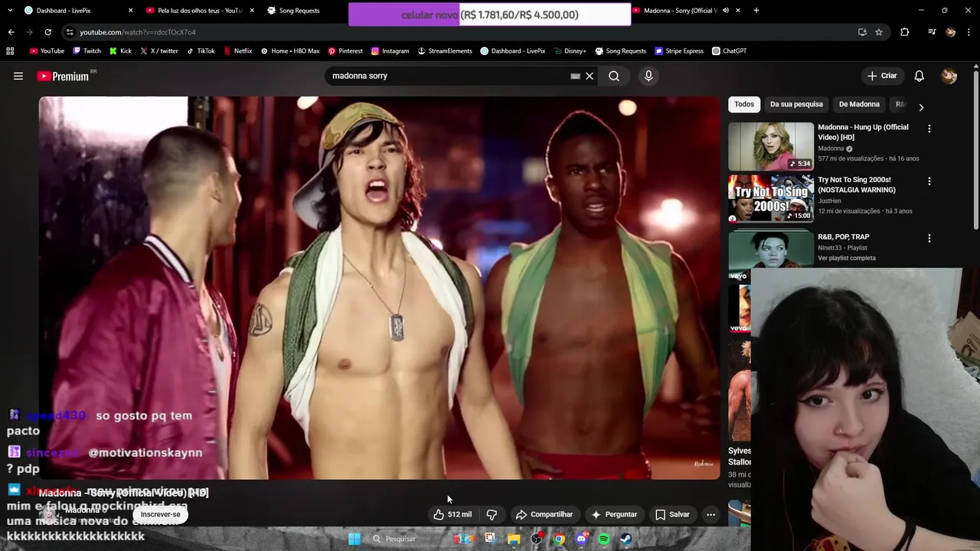Submit search with magnifying glass button
This screenshot has height=551, width=980.
tap(614, 76)
